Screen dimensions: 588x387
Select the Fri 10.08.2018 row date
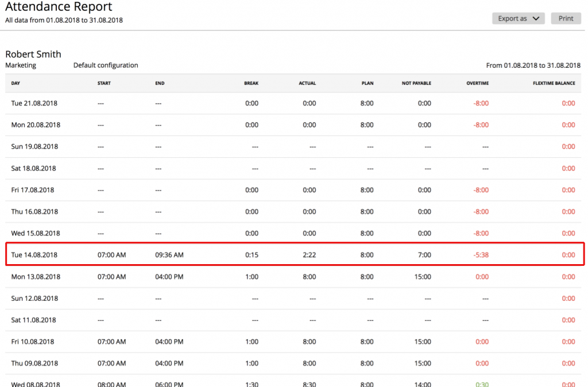[33, 342]
